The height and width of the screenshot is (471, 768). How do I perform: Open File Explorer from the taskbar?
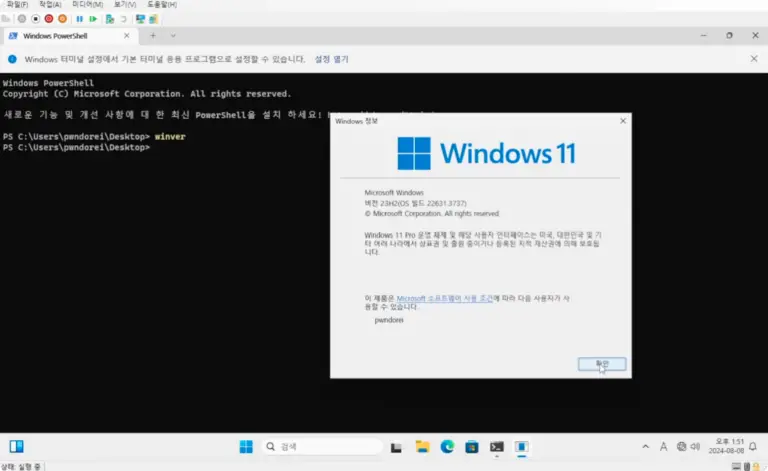point(422,447)
